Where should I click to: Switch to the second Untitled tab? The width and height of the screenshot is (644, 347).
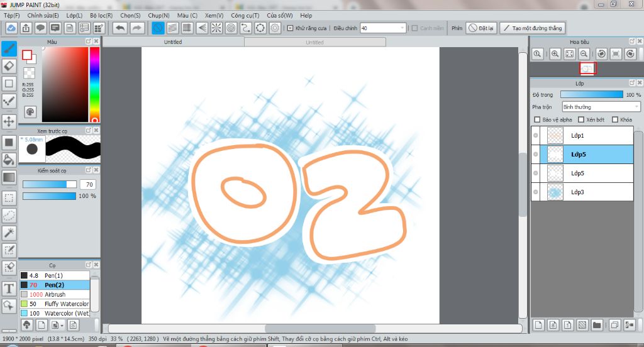314,42
